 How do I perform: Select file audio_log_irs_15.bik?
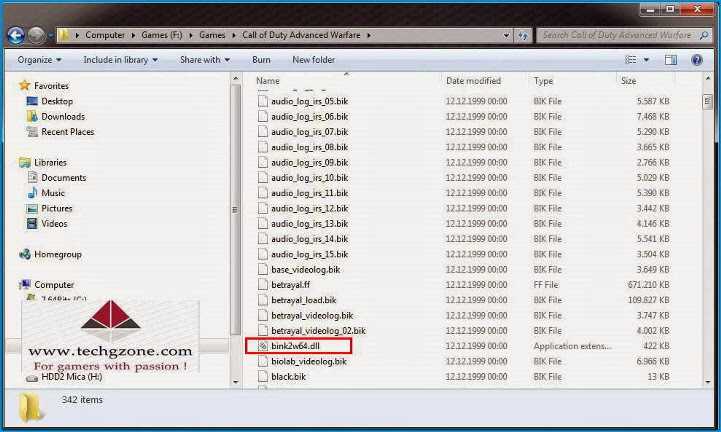point(309,254)
